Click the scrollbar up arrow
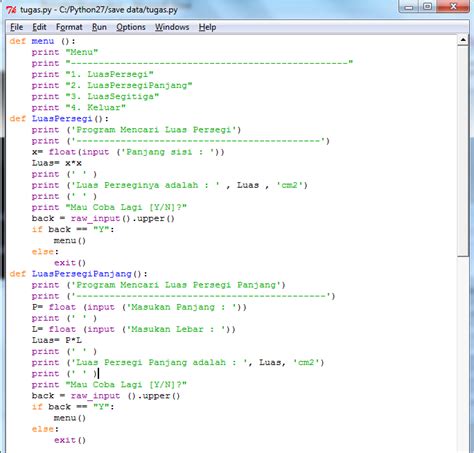The height and width of the screenshot is (453, 474). (463, 40)
